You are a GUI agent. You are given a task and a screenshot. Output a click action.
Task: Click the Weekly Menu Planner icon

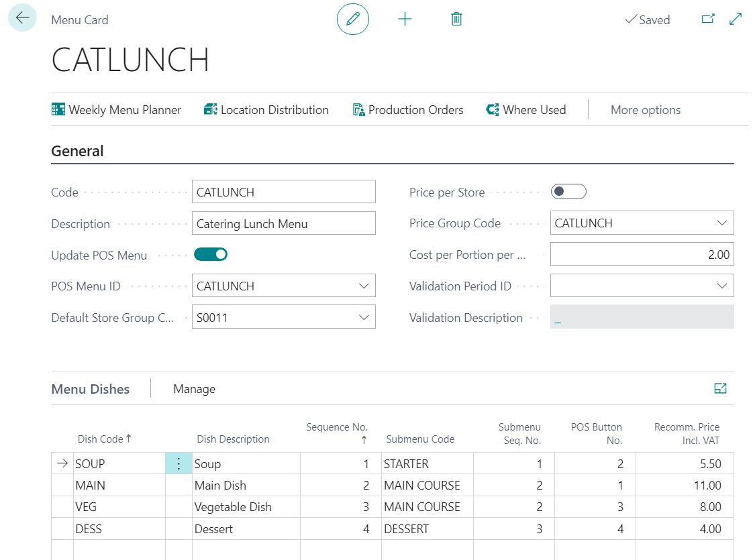(x=58, y=109)
